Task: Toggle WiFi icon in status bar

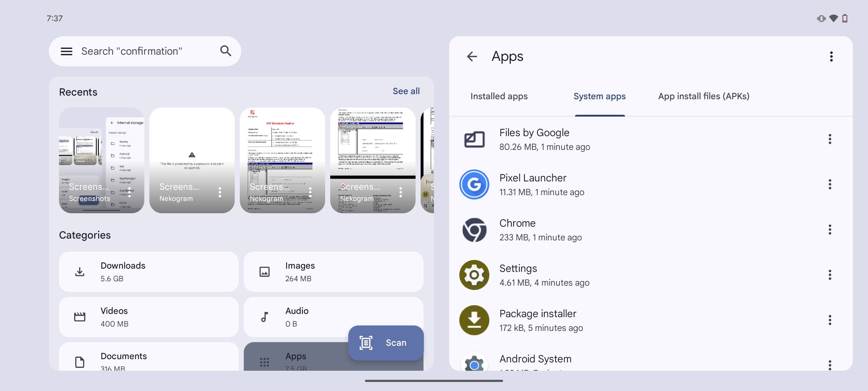Action: coord(833,18)
